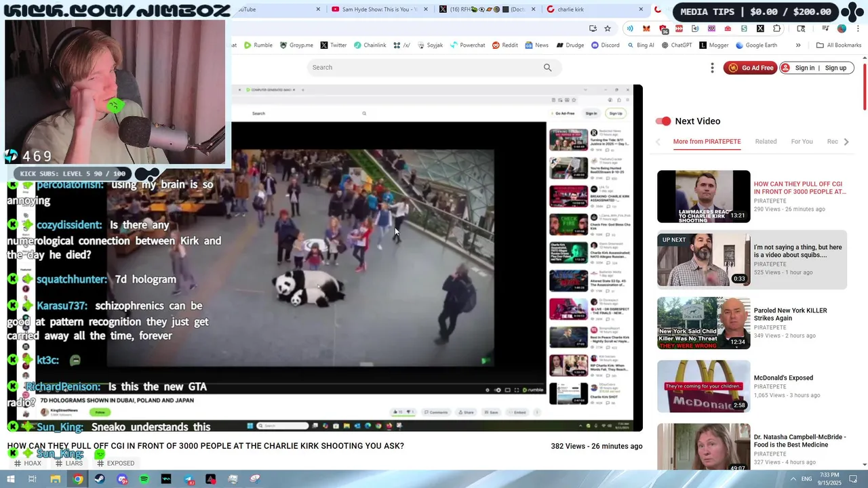Open the Google Earth bookmark
Image resolution: width=868 pixels, height=488 pixels.
coord(756,45)
